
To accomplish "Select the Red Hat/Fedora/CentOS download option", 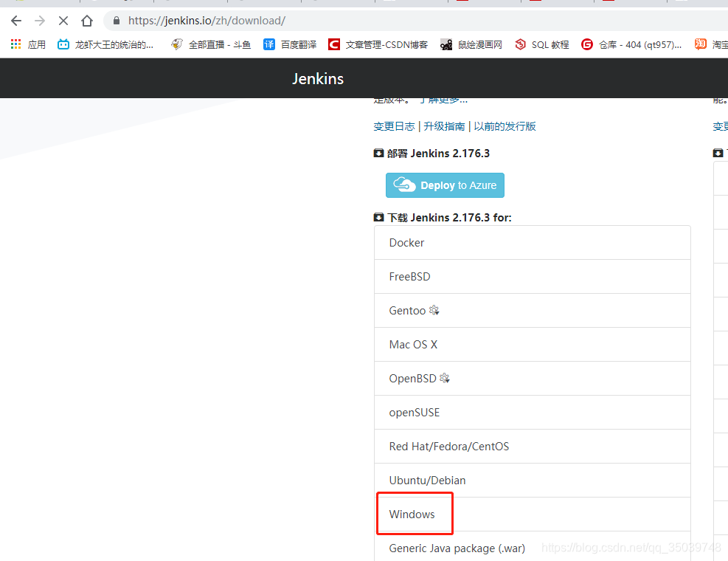I will (x=533, y=446).
